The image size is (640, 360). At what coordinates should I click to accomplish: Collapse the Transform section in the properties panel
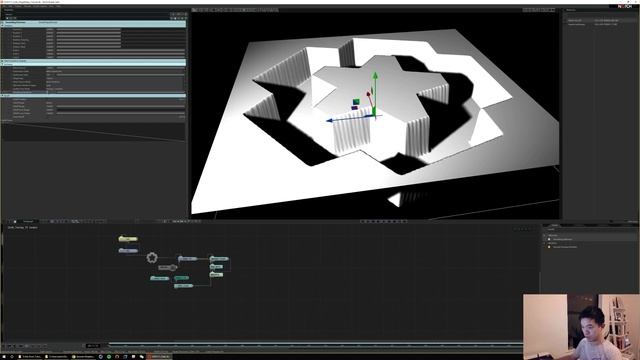point(2,25)
